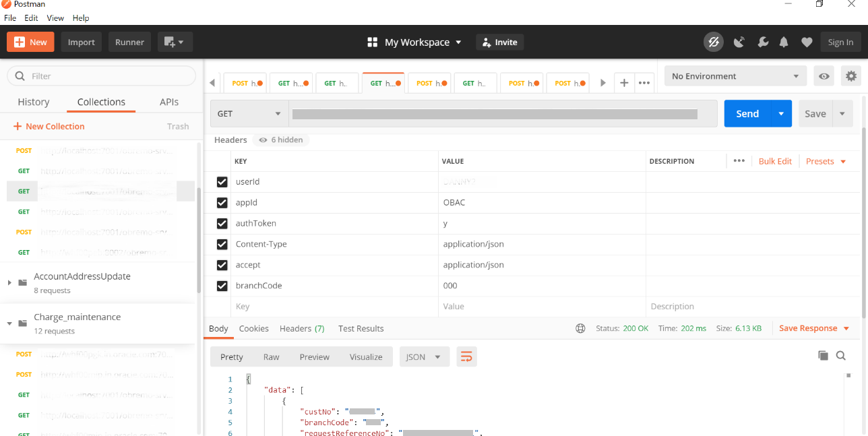The image size is (868, 436).
Task: Copy response body to clipboard icon
Action: tap(823, 355)
